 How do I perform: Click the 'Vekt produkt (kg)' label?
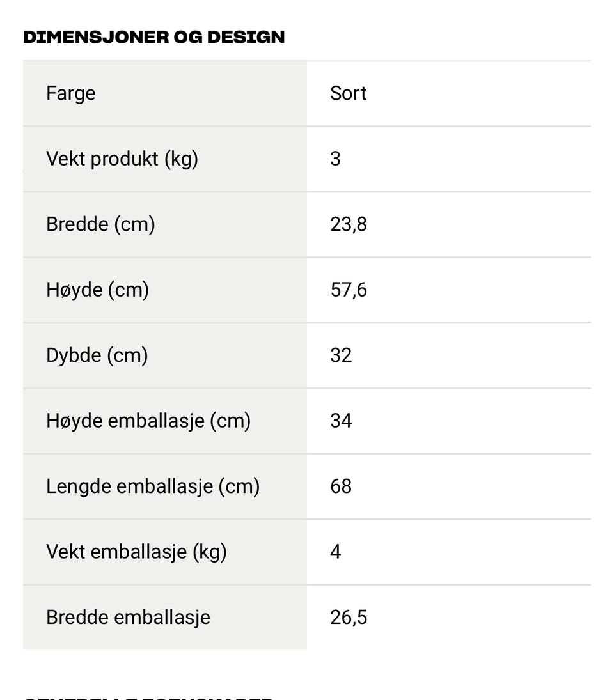point(122,159)
